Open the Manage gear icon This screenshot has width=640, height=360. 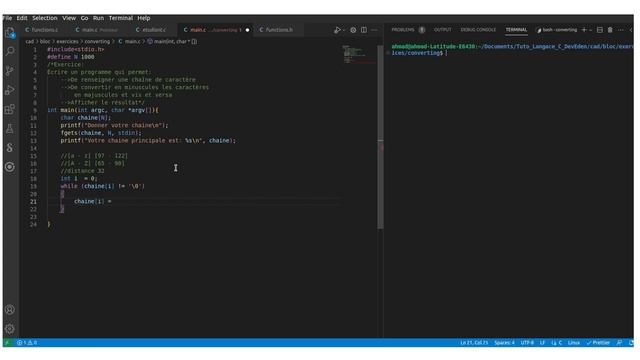[x=10, y=329]
